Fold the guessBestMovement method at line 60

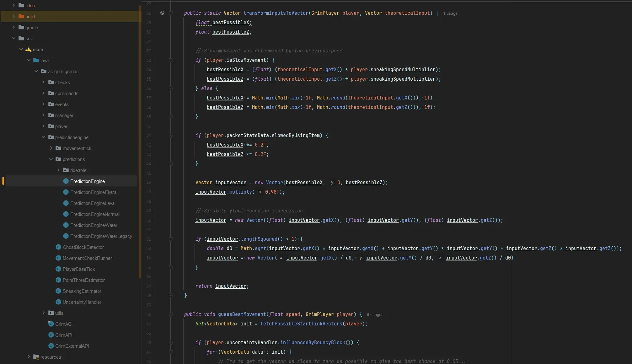171,314
